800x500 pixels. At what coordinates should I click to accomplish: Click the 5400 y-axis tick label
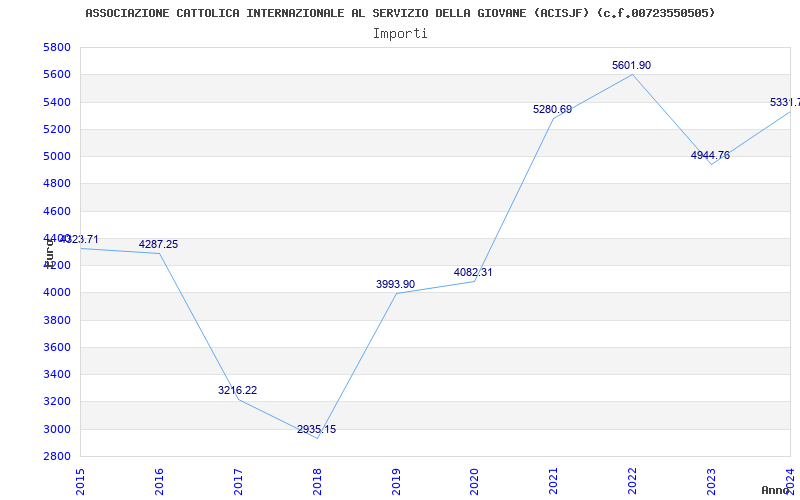(x=58, y=102)
